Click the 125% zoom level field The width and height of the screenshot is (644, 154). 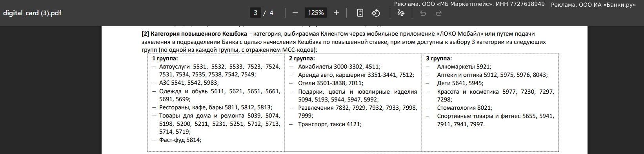[x=316, y=13]
